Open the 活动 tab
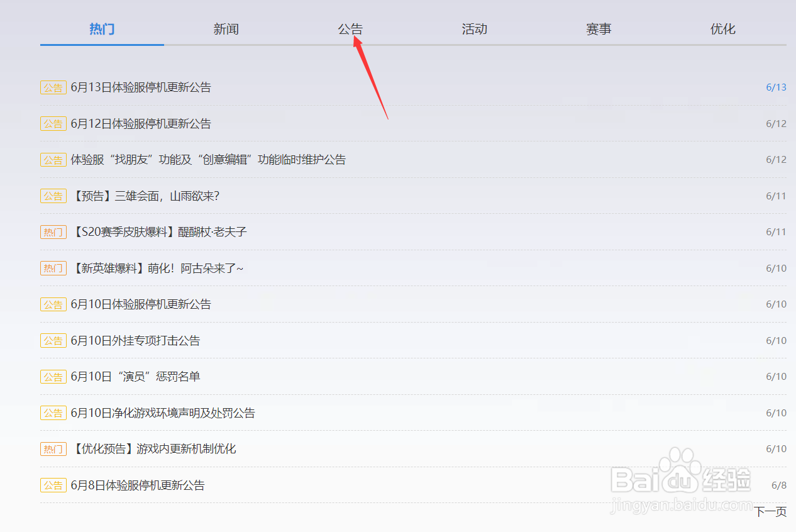The image size is (796, 532). pos(475,29)
